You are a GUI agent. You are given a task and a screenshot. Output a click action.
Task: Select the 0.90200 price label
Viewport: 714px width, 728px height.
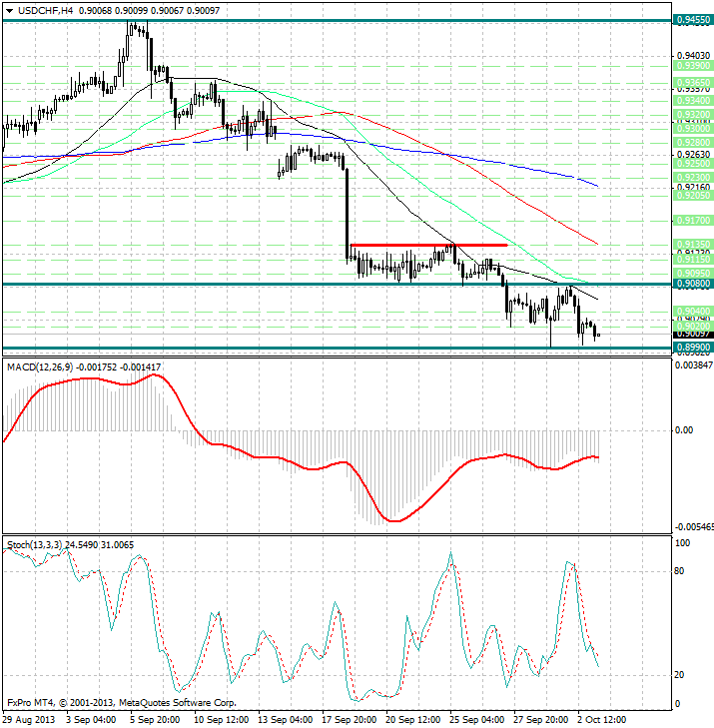tap(693, 326)
